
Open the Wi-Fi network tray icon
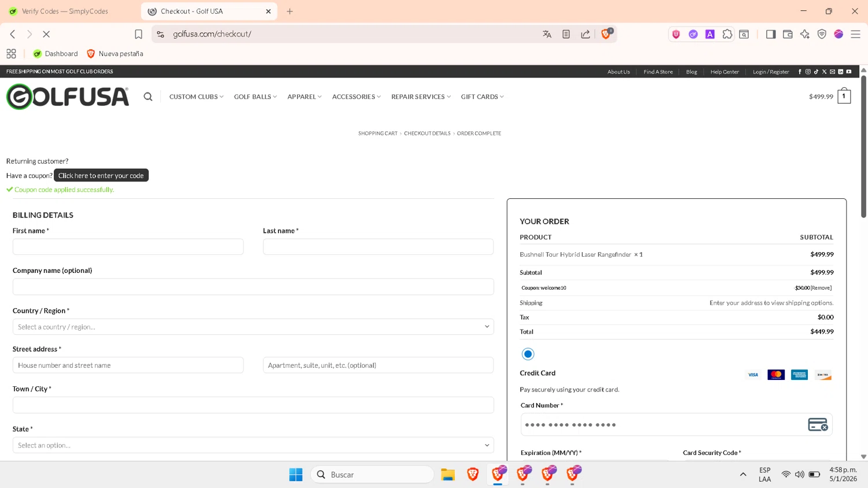click(786, 475)
